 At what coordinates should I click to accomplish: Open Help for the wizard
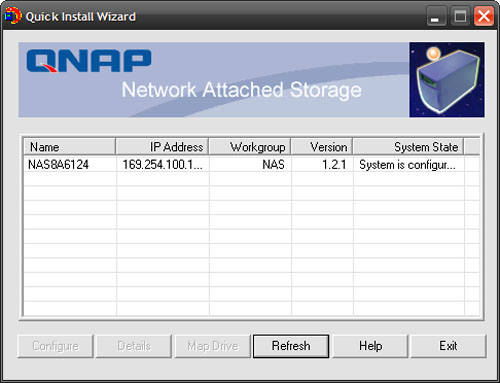point(370,346)
